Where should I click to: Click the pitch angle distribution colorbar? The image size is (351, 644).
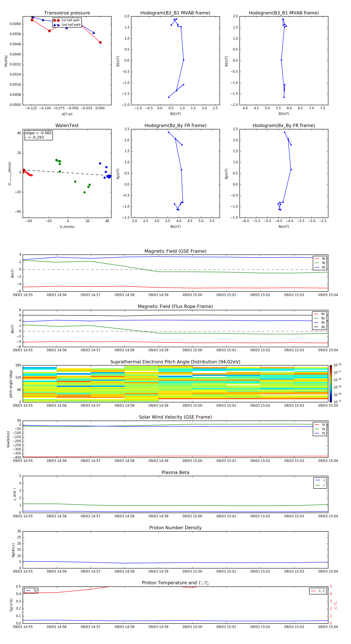click(x=331, y=383)
